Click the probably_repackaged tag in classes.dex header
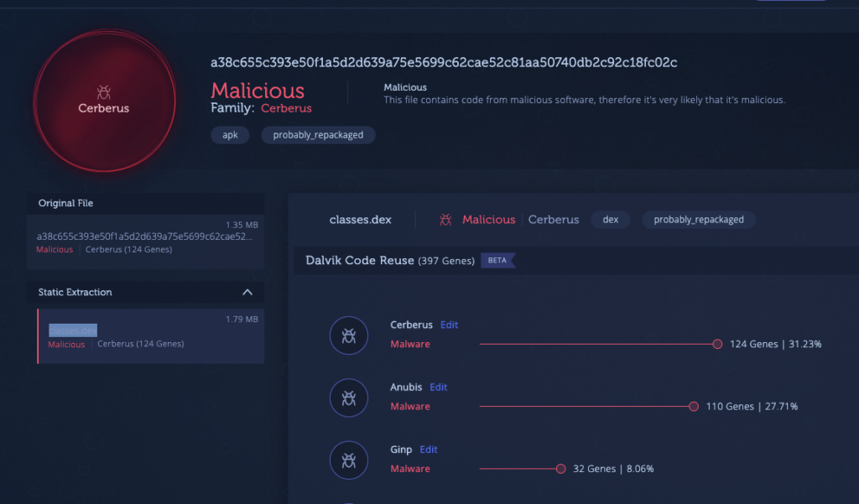Viewport: 859px width, 504px height. point(699,220)
